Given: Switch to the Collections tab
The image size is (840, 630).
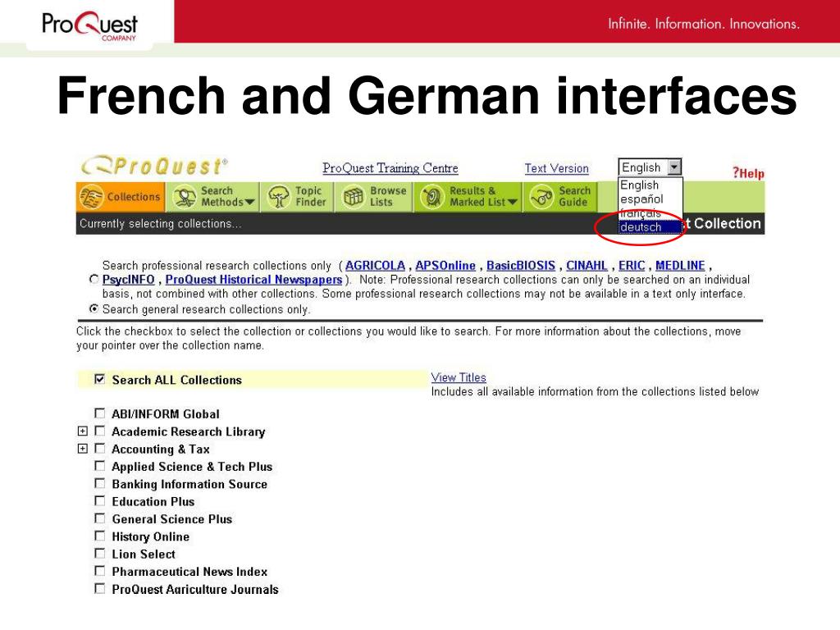Looking at the screenshot, I should coord(121,197).
